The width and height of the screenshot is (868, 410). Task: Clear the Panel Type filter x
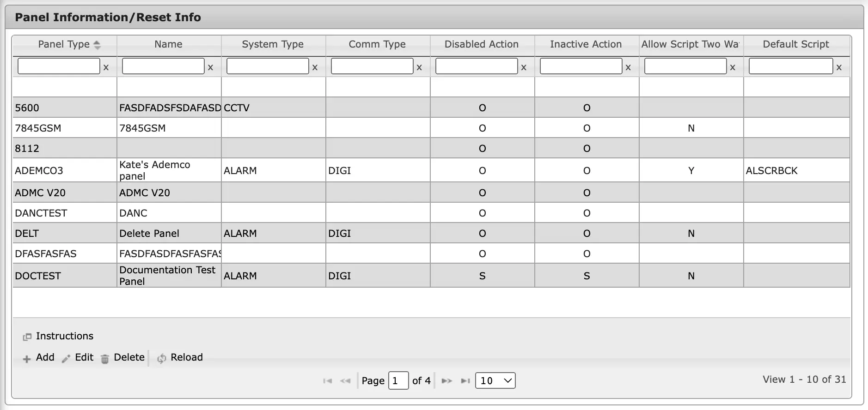[106, 67]
